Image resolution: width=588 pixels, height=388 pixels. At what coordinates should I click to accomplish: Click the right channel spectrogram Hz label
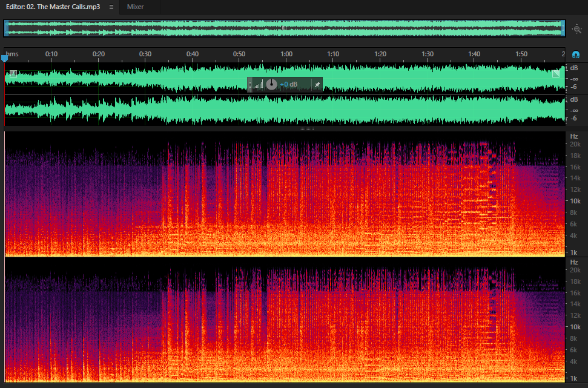click(574, 263)
